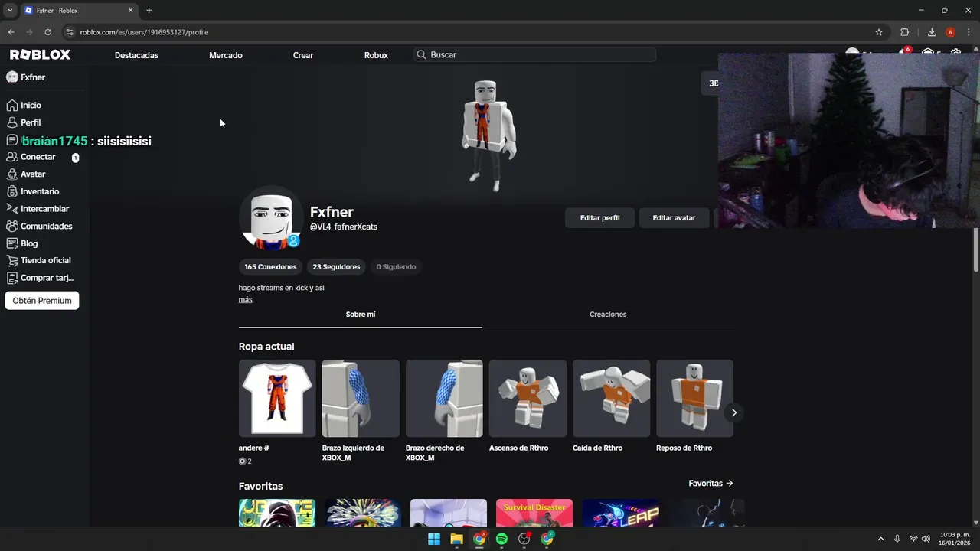This screenshot has height=551, width=980.
Task: Open Comprar tarjetas in the sidebar
Action: [x=47, y=278]
